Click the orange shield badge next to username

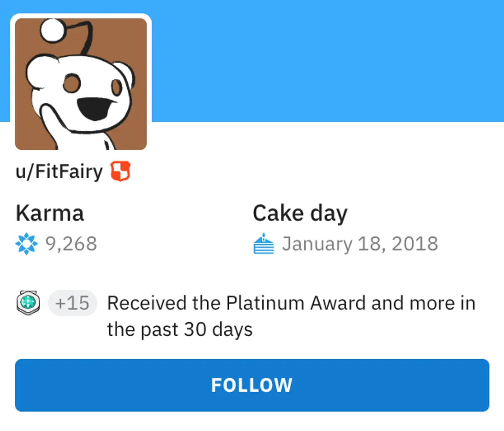(x=121, y=170)
